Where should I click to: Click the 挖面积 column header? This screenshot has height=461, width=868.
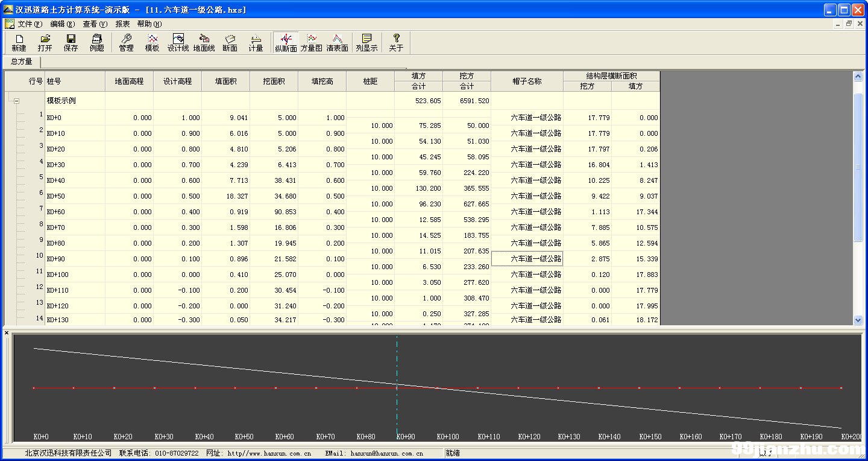[x=274, y=81]
